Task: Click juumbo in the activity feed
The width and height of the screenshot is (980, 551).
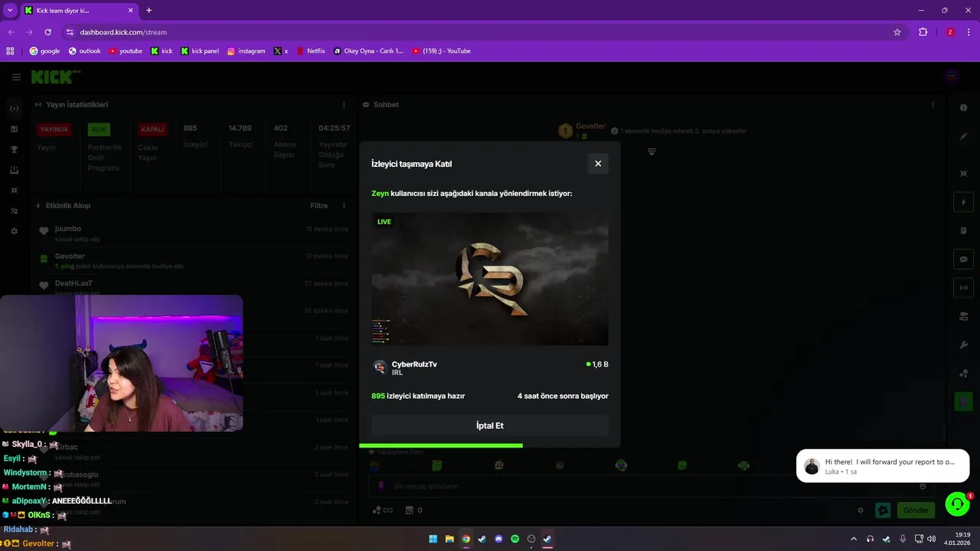Action: click(x=68, y=229)
